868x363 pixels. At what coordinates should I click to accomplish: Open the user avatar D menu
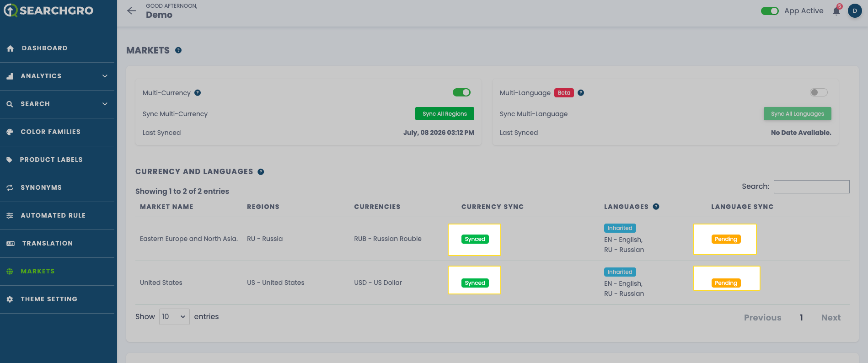(855, 11)
